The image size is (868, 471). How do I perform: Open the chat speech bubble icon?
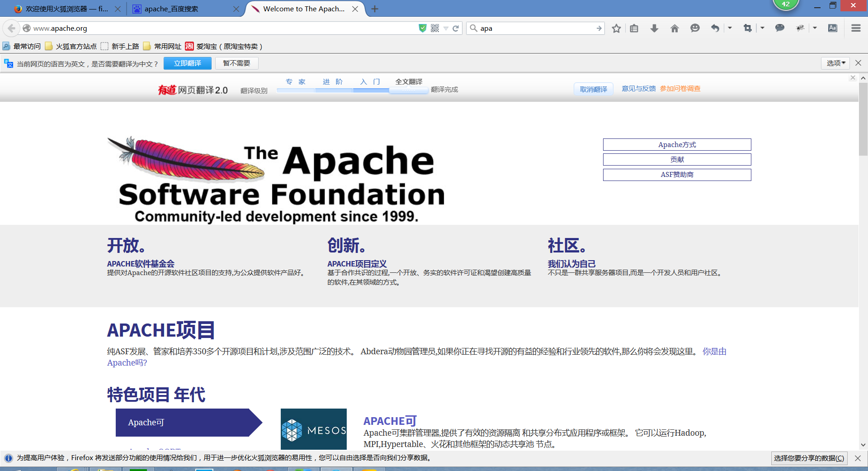coord(780,28)
